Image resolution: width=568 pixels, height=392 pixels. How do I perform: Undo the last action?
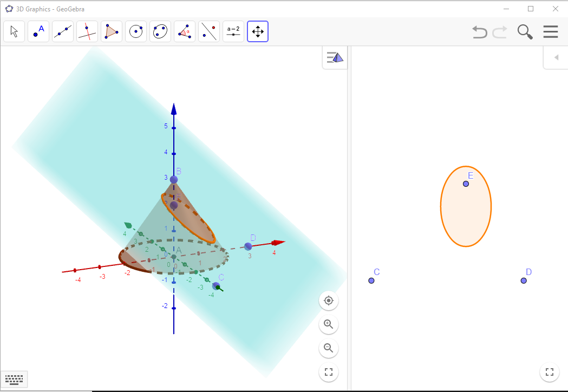click(x=479, y=32)
